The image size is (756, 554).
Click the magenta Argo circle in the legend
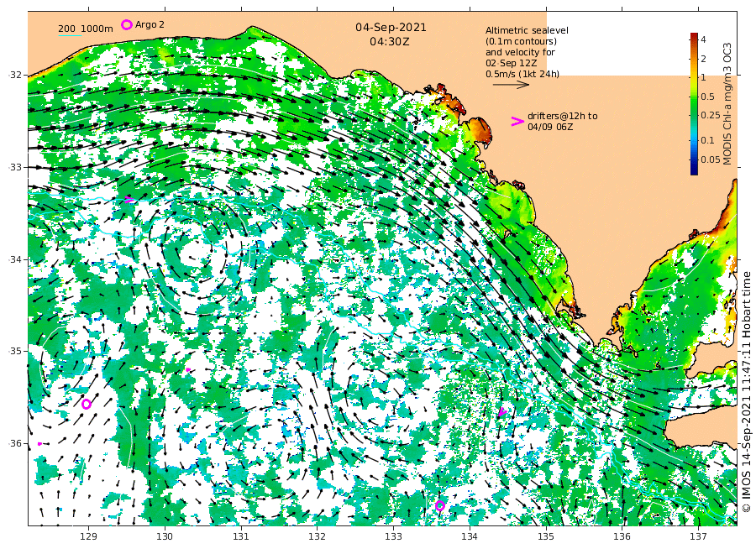[x=126, y=24]
